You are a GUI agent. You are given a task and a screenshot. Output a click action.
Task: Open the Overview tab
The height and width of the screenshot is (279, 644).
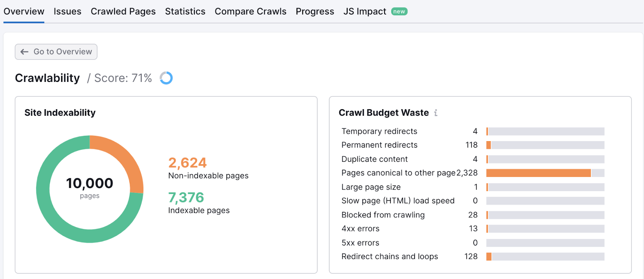coord(24,12)
